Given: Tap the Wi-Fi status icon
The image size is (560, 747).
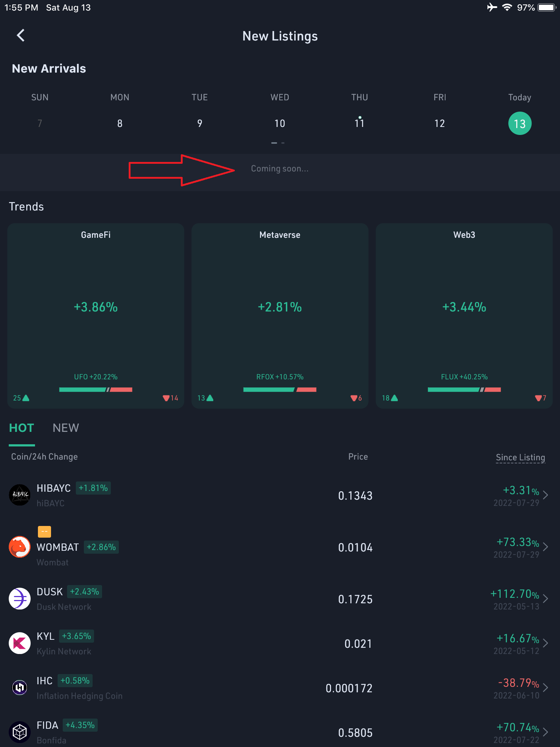Looking at the screenshot, I should pos(507,7).
